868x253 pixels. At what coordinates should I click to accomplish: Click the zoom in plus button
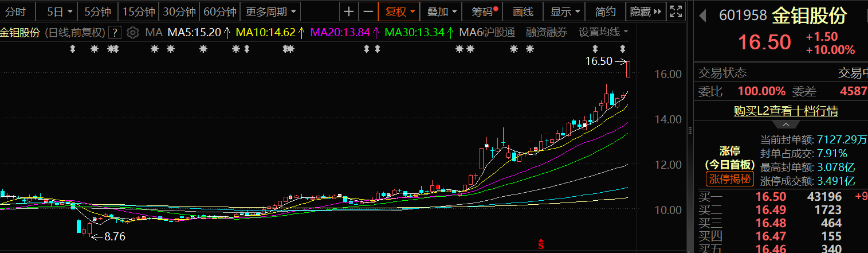point(348,11)
